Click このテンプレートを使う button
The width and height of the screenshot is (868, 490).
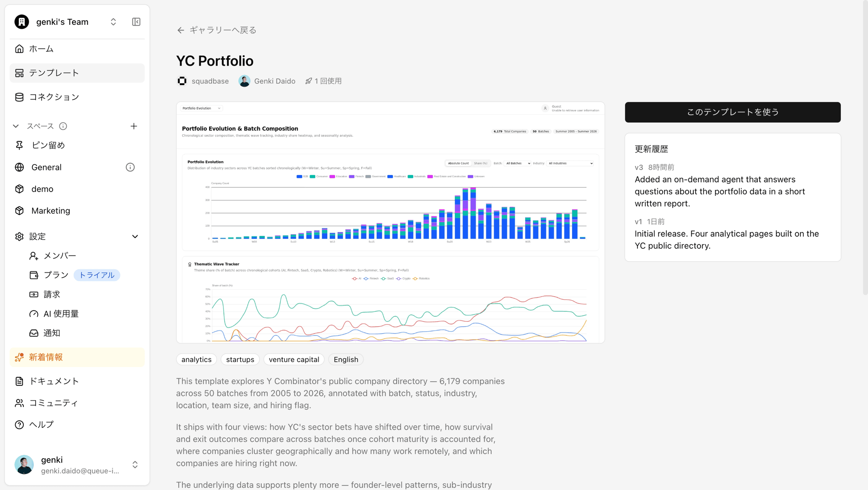[x=733, y=112]
